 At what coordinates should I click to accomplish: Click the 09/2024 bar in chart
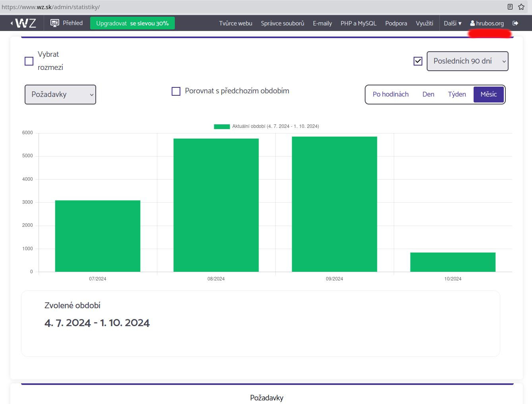point(335,204)
